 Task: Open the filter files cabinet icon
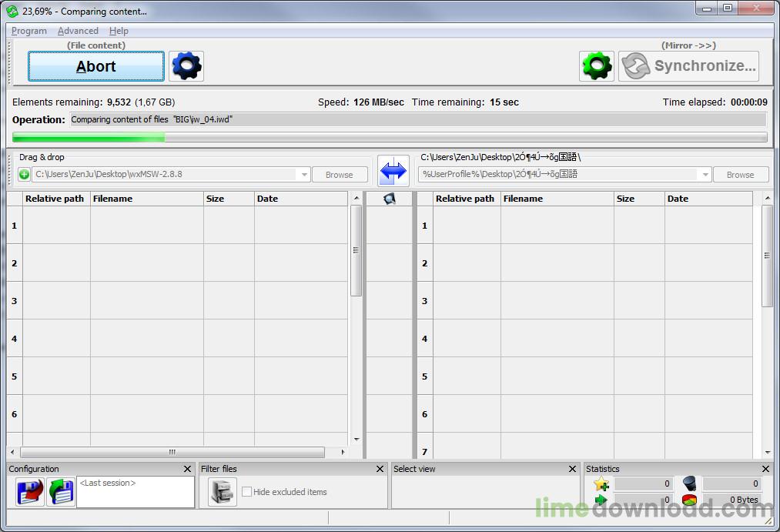pyautogui.click(x=223, y=492)
